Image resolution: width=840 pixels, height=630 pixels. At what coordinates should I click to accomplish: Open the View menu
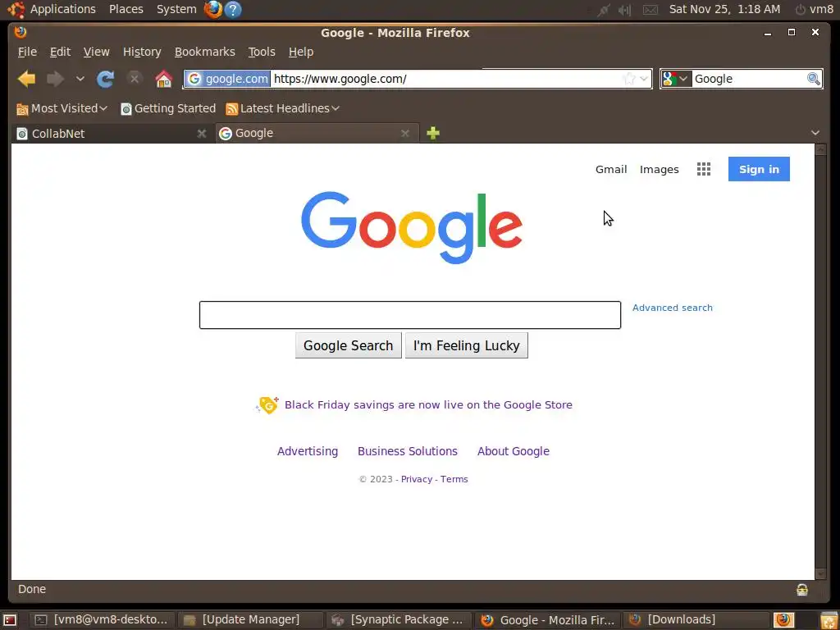pyautogui.click(x=97, y=52)
